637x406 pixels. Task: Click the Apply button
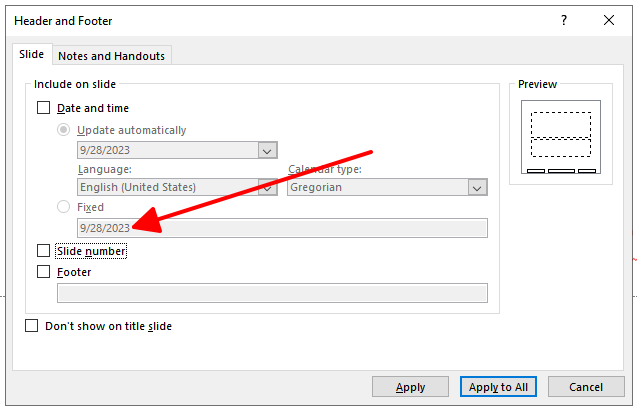(x=410, y=387)
